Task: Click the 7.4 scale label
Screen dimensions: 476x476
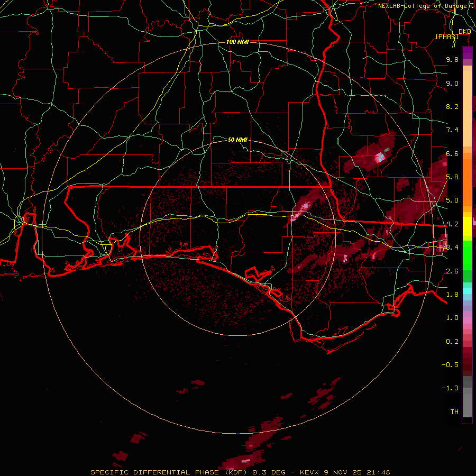Action: [452, 130]
